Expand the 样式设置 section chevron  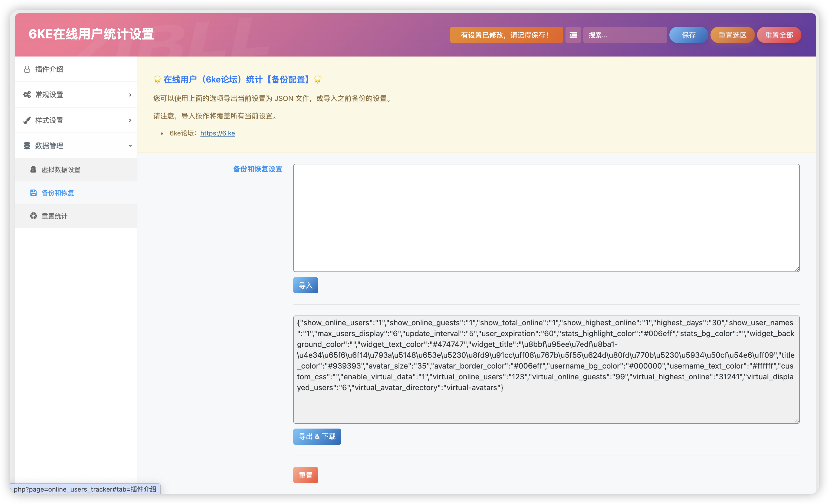[130, 120]
